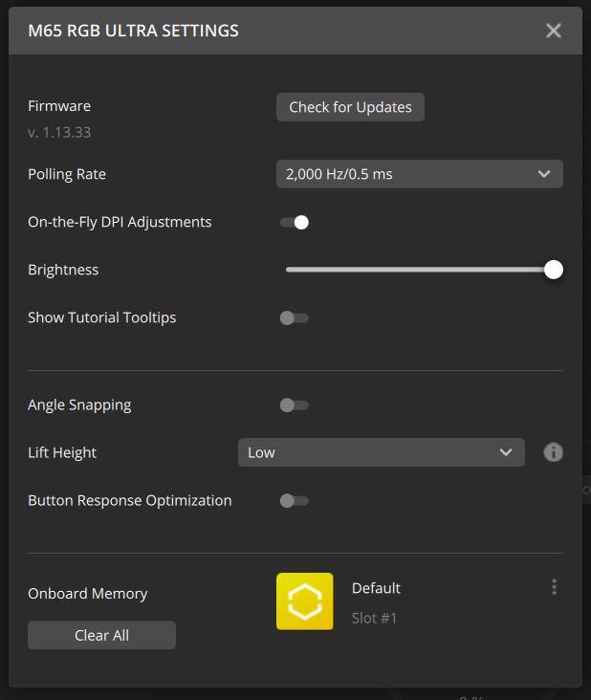Open the Polling Rate dropdown
Viewport: 591px width, 700px height.
click(419, 174)
